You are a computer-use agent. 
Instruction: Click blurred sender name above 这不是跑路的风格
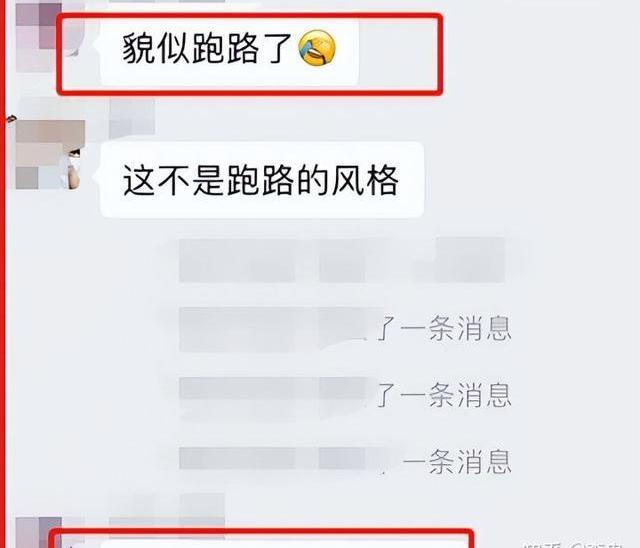point(132,117)
